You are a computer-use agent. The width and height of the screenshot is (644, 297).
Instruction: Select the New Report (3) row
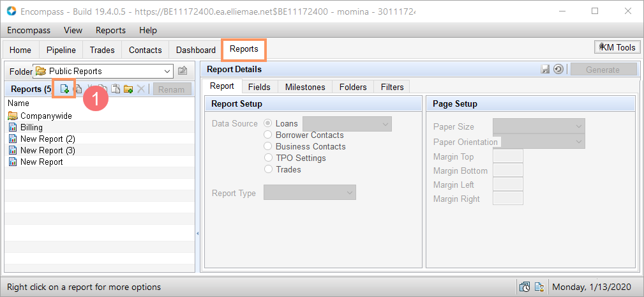point(100,150)
